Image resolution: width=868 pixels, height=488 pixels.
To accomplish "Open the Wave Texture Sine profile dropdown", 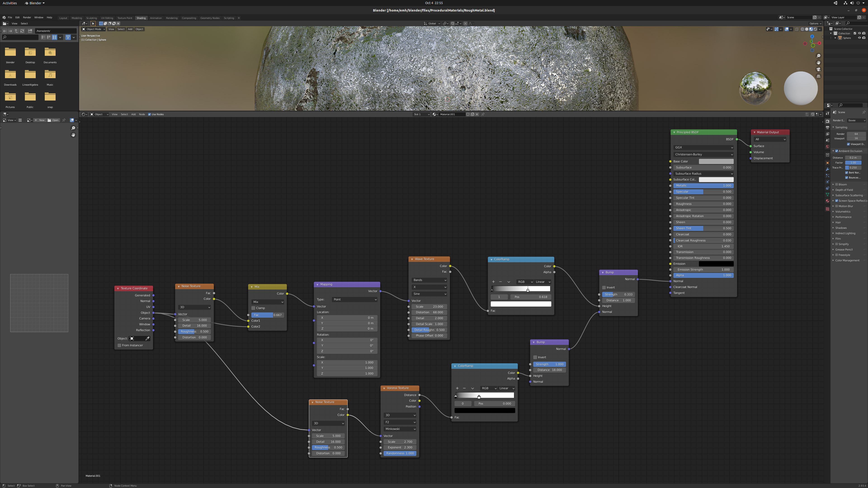I will (x=429, y=294).
